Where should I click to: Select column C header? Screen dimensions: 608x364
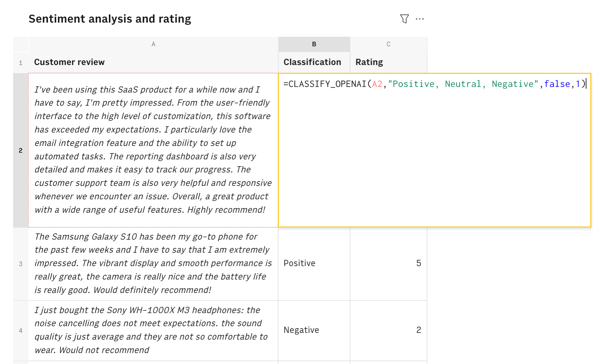pyautogui.click(x=388, y=44)
